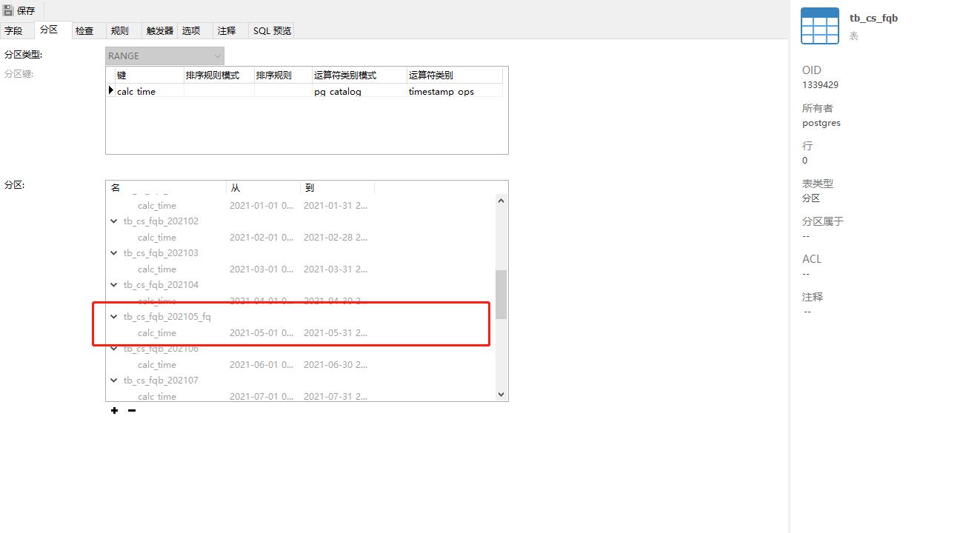The width and height of the screenshot is (980, 533).
Task: Click the 表类型 label in info panel
Action: 818,184
